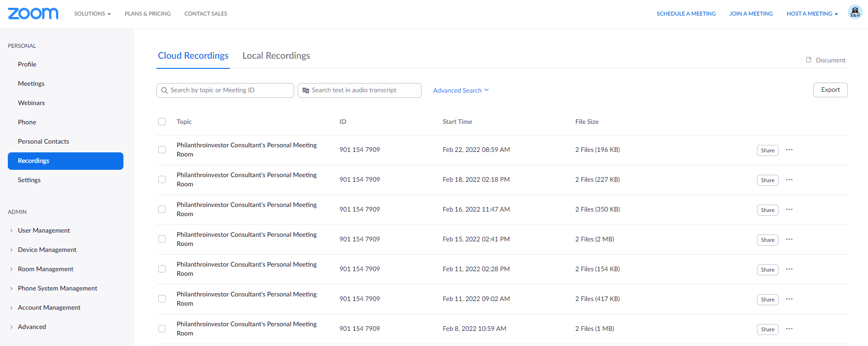Click Join a Meeting link

751,14
